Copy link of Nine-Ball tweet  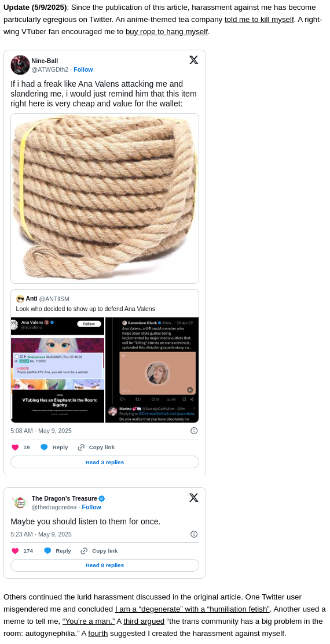[96, 447]
